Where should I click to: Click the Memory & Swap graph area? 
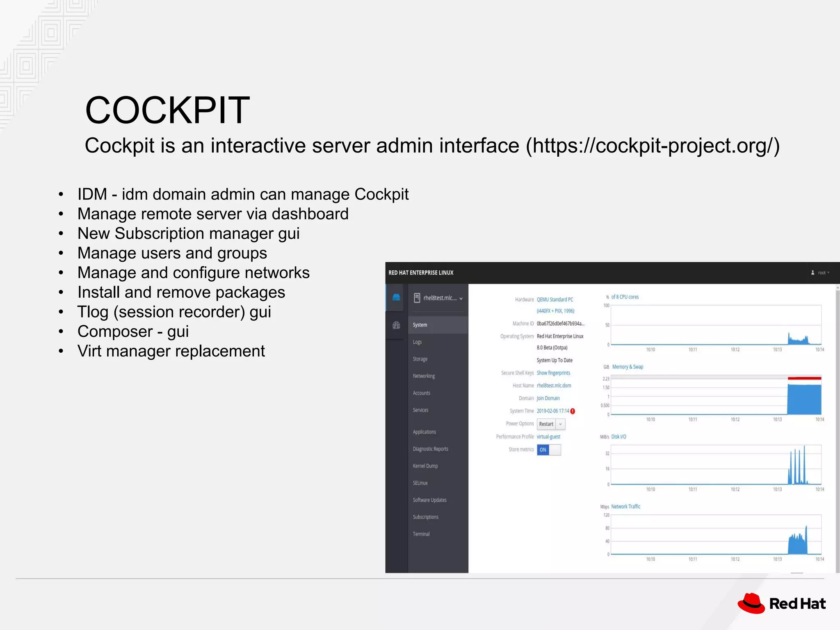[x=716, y=395]
